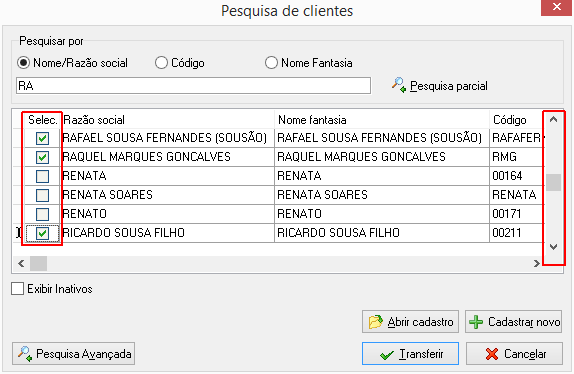The height and width of the screenshot is (374, 574).
Task: Click RICARDO SOUSA FILHO nome fantasia cell
Action: [x=382, y=233]
